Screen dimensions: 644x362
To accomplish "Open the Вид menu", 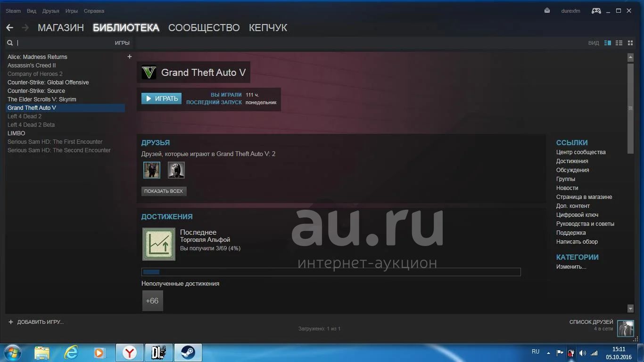I will coord(32,11).
